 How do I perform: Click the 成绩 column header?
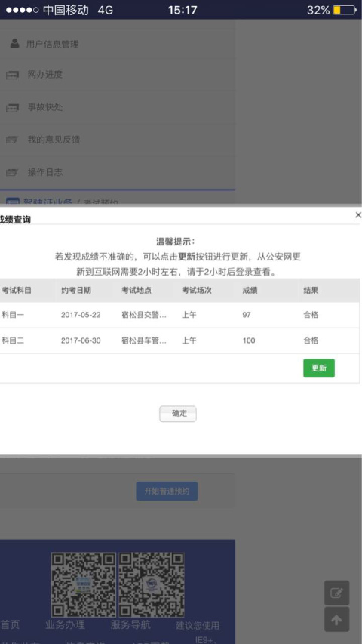tap(250, 291)
